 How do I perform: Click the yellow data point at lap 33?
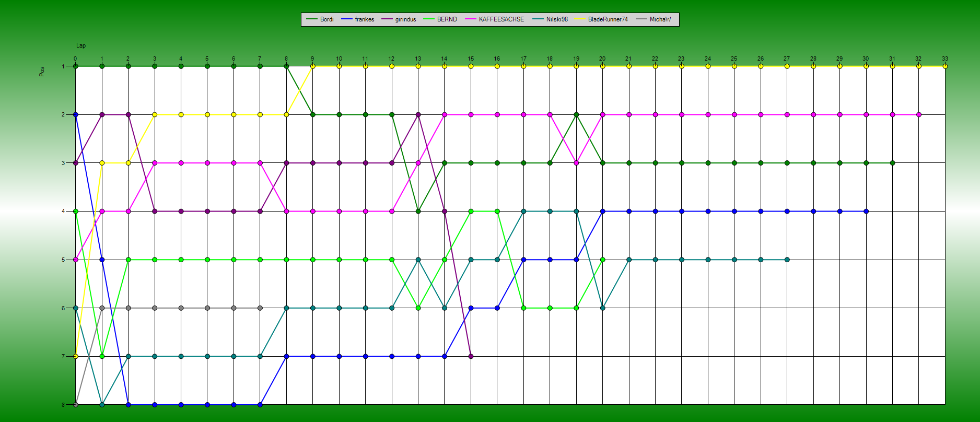coord(945,66)
